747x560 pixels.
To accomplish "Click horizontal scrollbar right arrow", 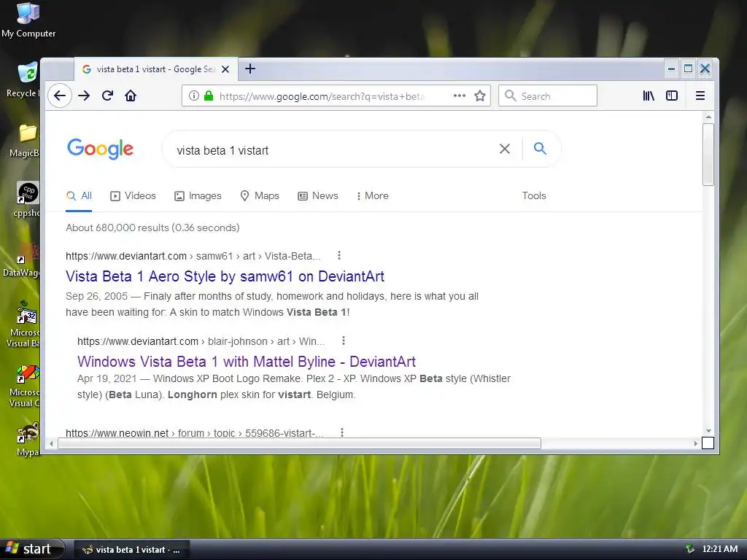I will pyautogui.click(x=695, y=443).
